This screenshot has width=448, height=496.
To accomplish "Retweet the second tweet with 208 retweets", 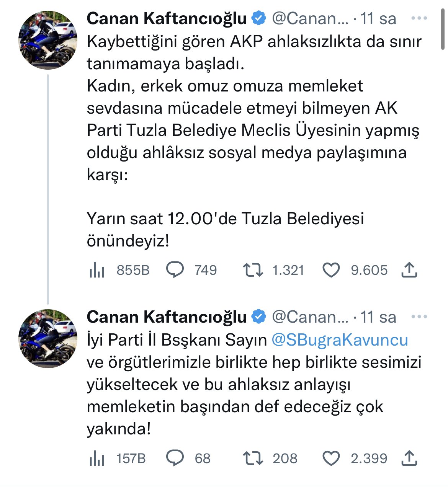I will coord(253,458).
